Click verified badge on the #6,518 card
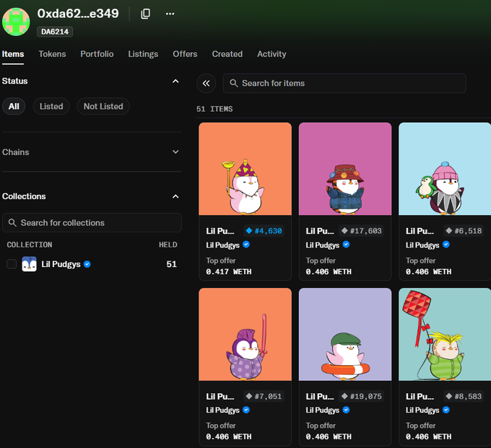This screenshot has width=491, height=448. (x=446, y=245)
